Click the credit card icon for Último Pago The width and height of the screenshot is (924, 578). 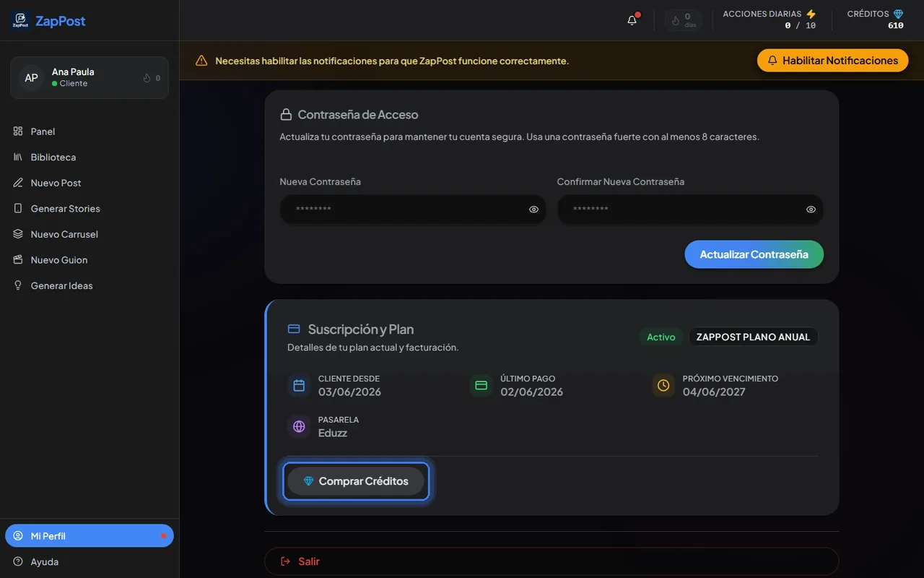point(481,386)
